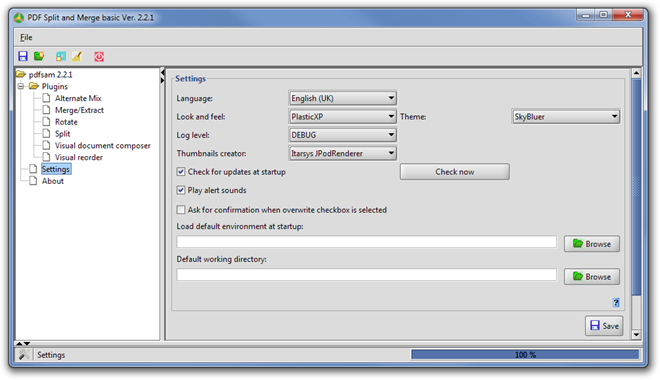Open About item in tree

click(x=53, y=181)
